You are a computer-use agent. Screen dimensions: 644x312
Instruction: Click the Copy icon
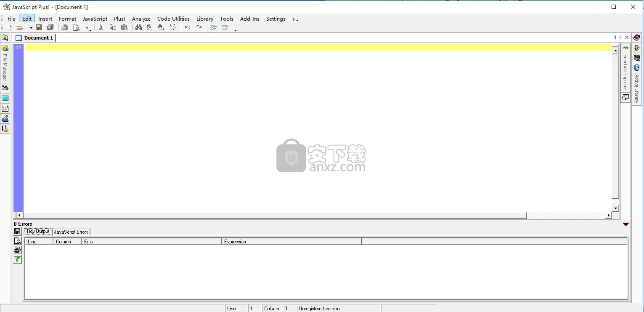pos(113,28)
